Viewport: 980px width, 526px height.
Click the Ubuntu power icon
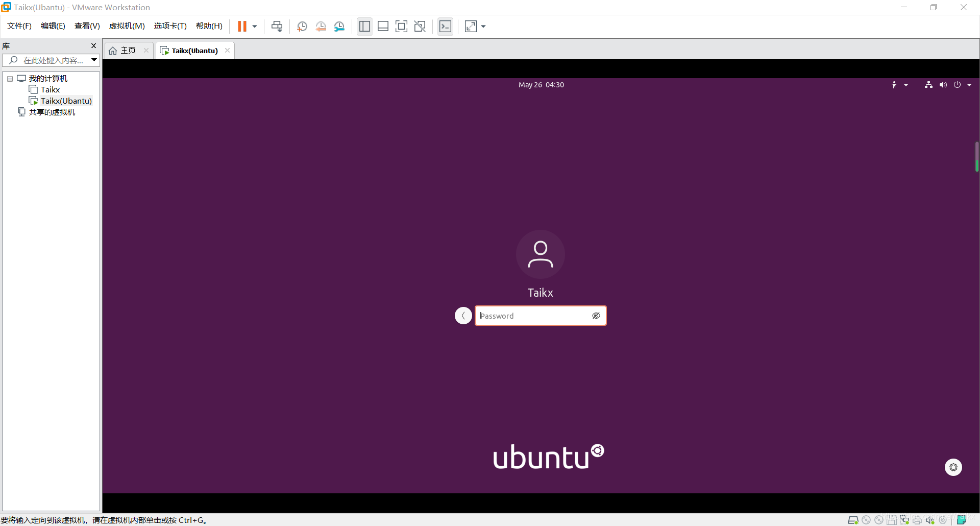click(957, 85)
